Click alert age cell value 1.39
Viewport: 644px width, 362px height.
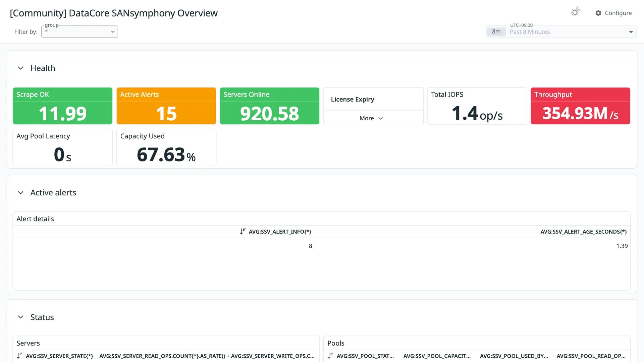622,246
